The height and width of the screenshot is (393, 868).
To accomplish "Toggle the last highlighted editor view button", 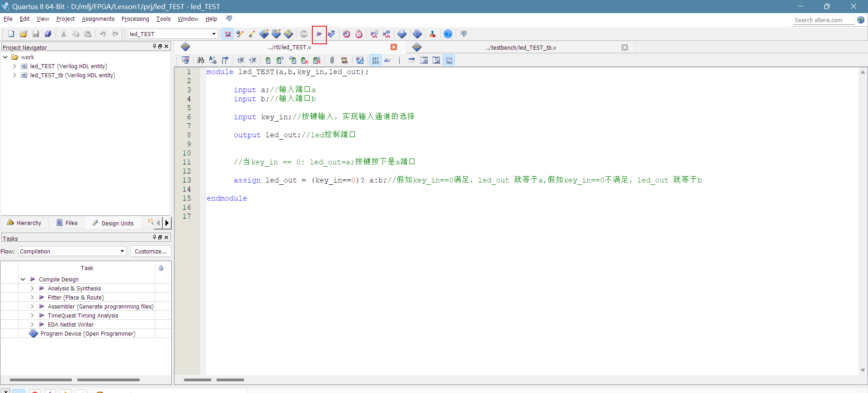I will pos(448,60).
